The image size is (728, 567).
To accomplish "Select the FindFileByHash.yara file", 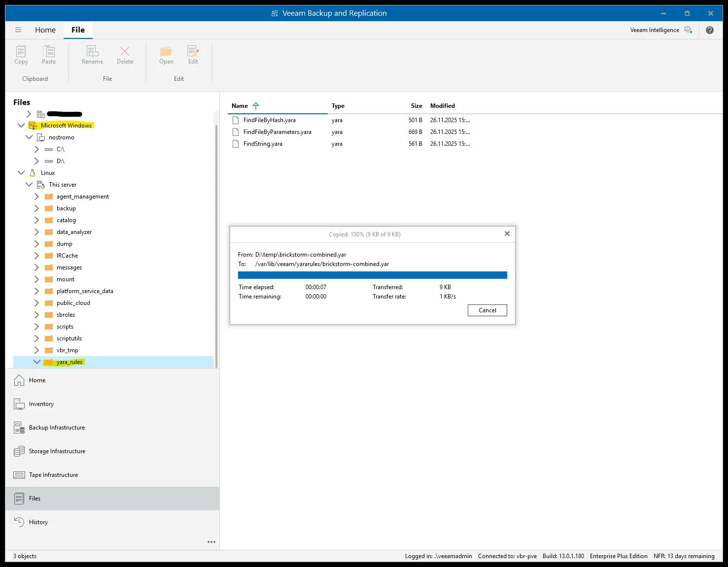I will coord(269,120).
